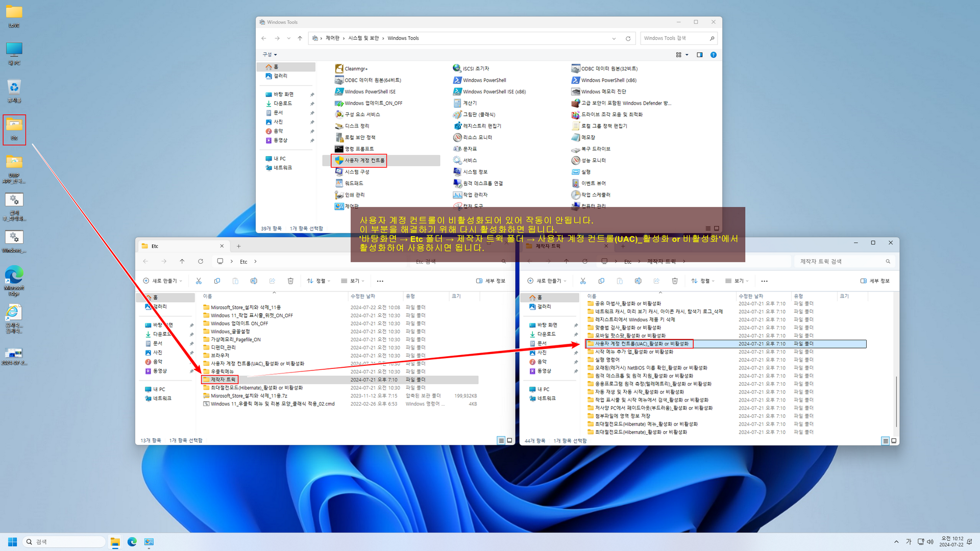Expand the 정렬 sort dropdown in the Etc window
The image size is (980, 551).
point(318,281)
